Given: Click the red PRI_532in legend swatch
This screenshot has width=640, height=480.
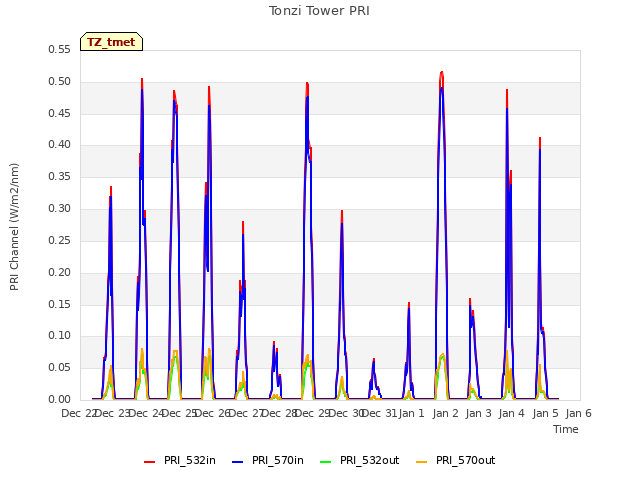Looking at the screenshot, I should pyautogui.click(x=149, y=462).
